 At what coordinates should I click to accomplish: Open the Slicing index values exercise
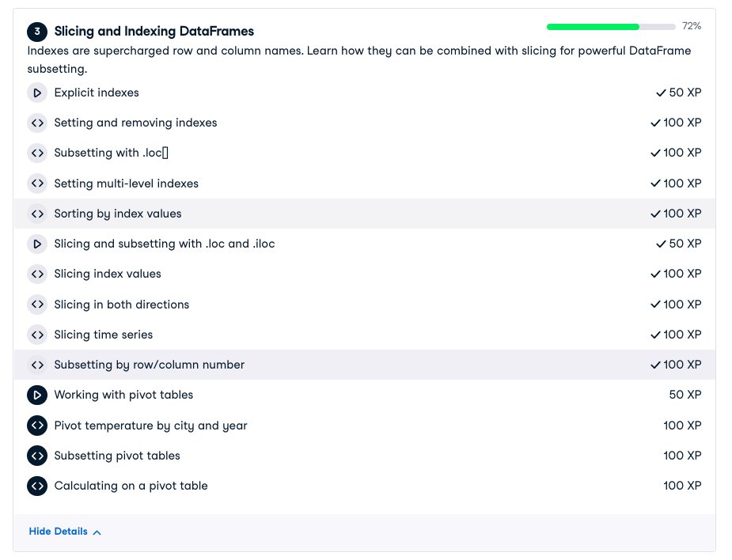pyautogui.click(x=108, y=274)
